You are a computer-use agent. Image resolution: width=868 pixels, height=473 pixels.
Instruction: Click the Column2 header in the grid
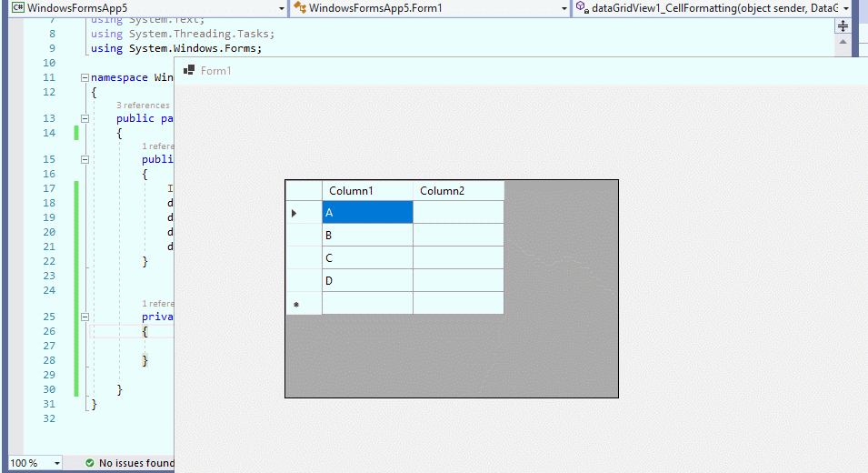pos(458,190)
